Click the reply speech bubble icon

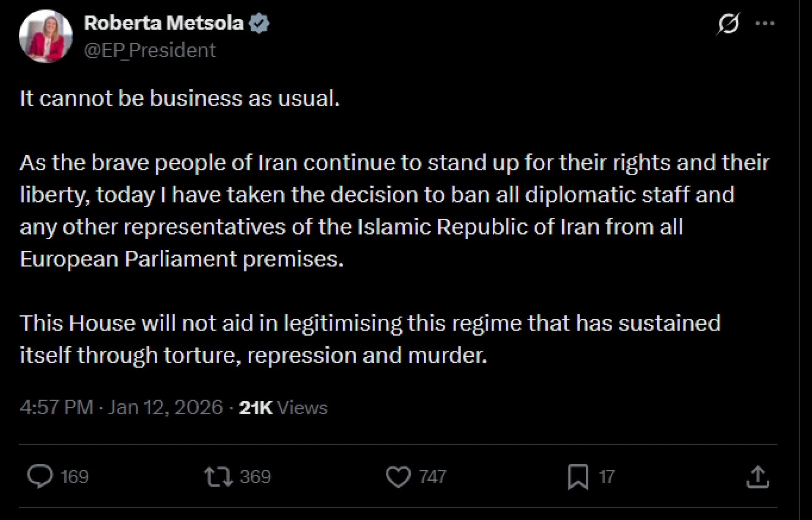point(40,476)
